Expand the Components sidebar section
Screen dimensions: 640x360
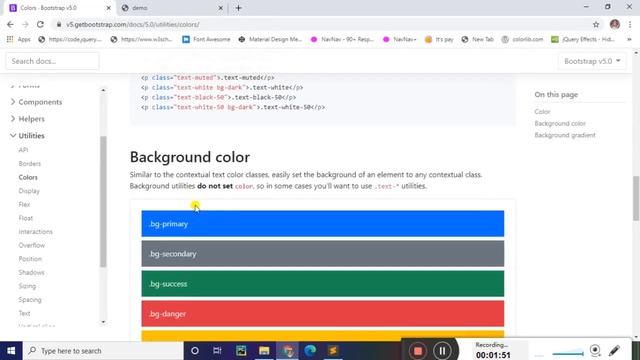point(36,102)
